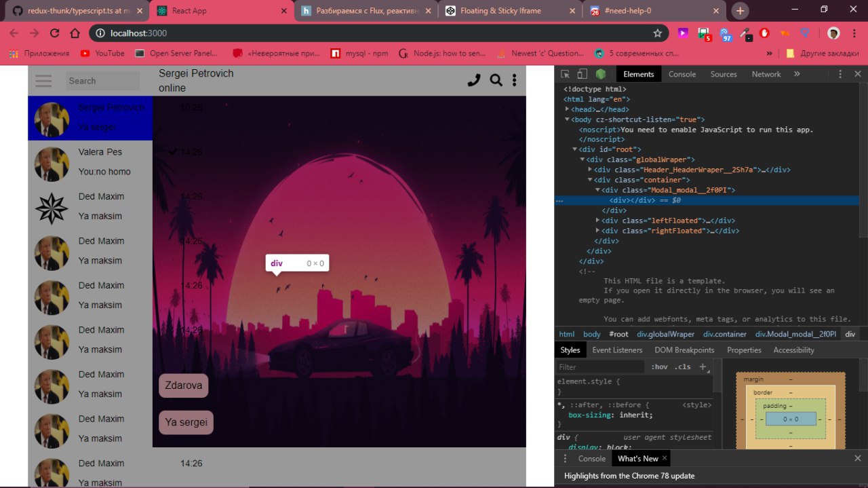Switch to the Network tab
This screenshot has height=488, width=868.
pyautogui.click(x=766, y=74)
